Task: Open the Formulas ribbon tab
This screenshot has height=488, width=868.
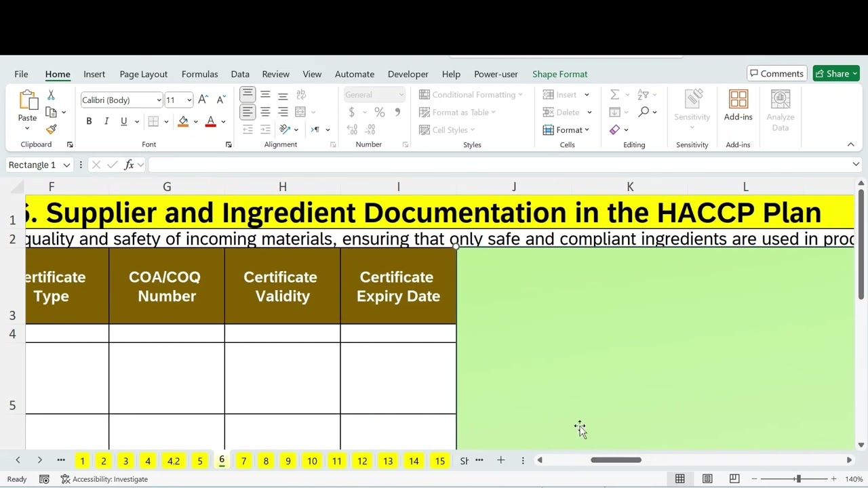Action: pos(199,74)
